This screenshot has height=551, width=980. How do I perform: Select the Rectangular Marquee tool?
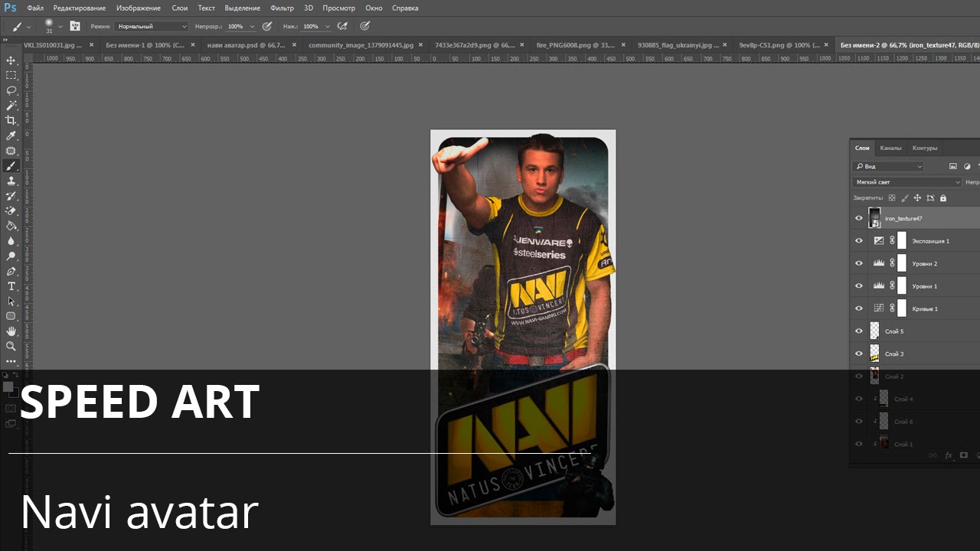(x=11, y=76)
